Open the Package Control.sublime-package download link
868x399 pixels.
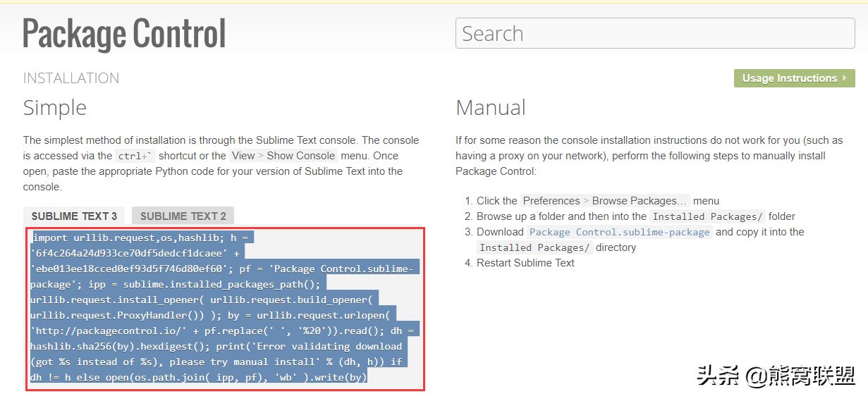[620, 232]
